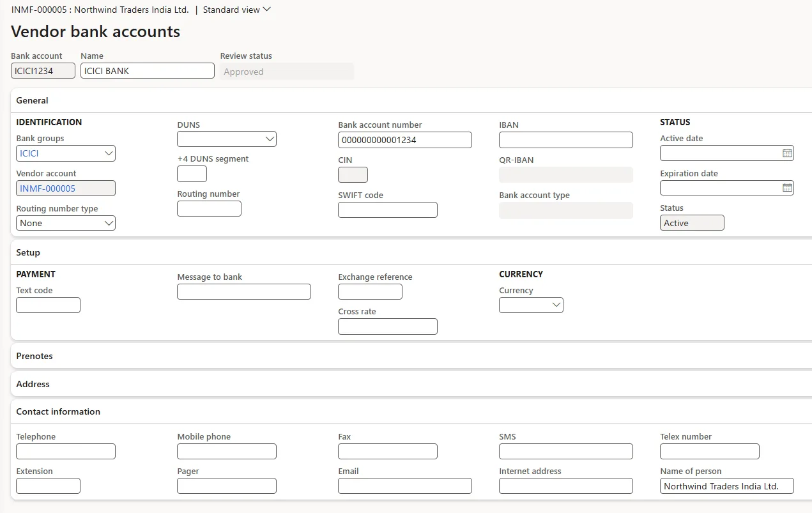
Task: Click the Pager field
Action: tap(227, 486)
